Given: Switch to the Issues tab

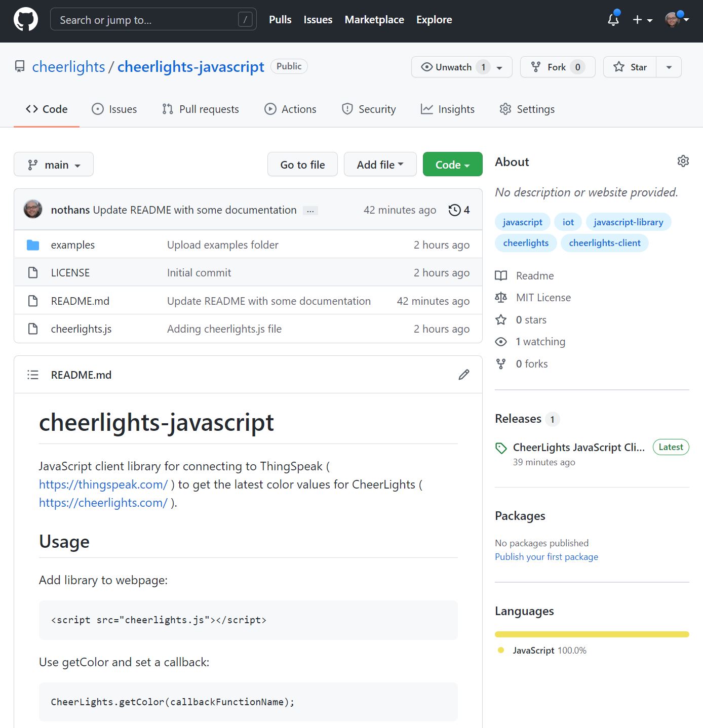Looking at the screenshot, I should pos(114,109).
